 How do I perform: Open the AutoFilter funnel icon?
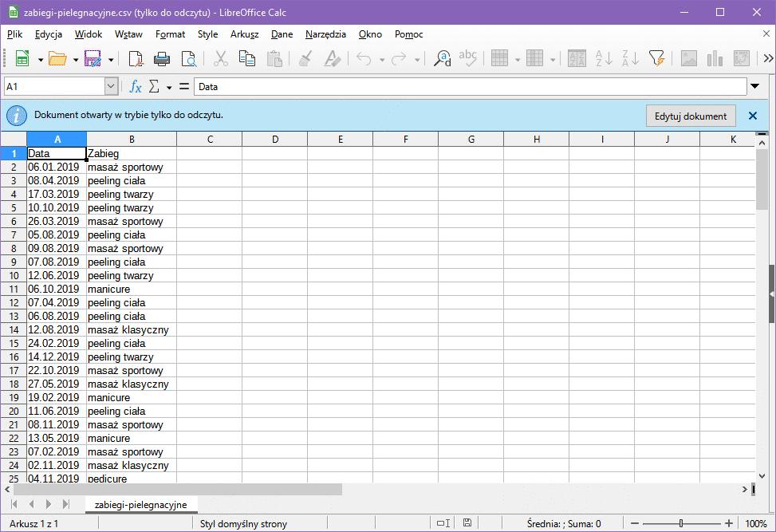pos(656,58)
